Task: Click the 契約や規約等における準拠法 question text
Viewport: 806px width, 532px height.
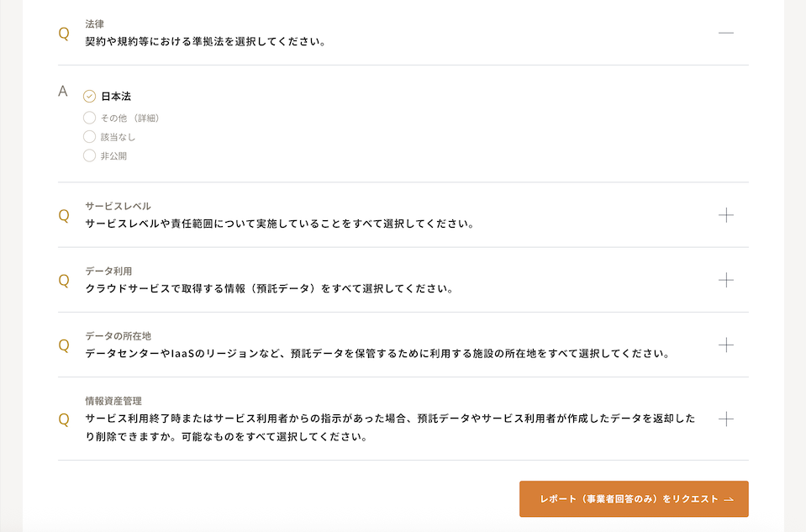Action: 205,41
